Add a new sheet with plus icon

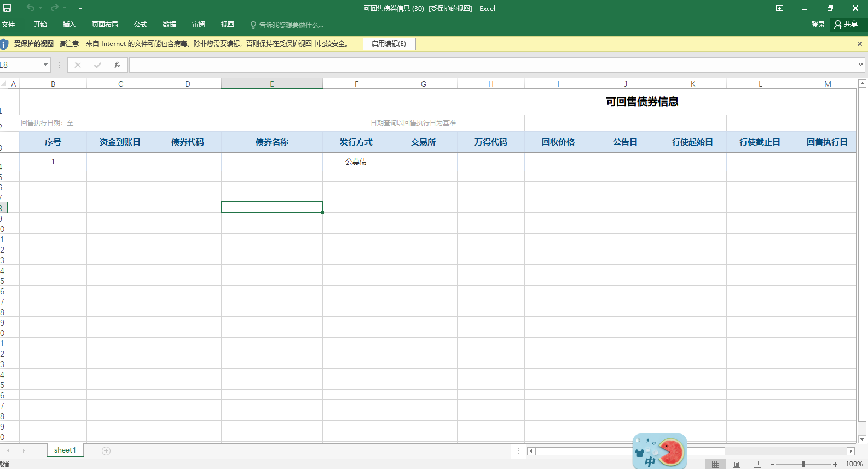pyautogui.click(x=106, y=451)
